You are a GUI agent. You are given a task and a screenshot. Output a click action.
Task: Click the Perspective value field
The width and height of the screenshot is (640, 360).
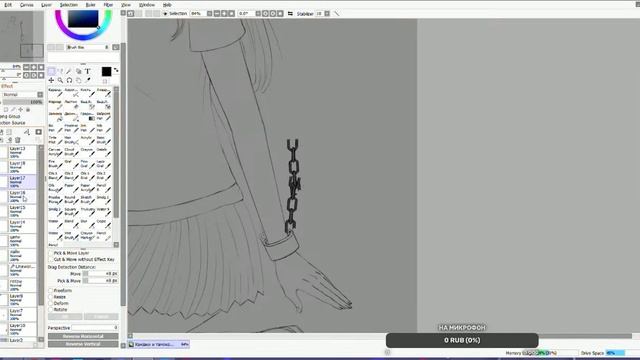pyautogui.click(x=95, y=328)
